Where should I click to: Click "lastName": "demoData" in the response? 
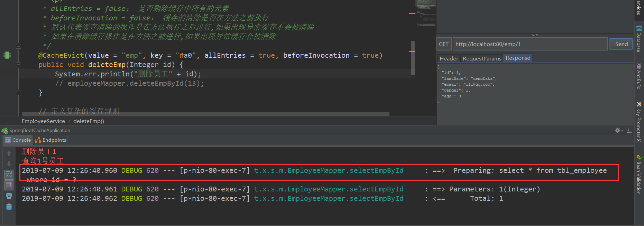pos(469,78)
